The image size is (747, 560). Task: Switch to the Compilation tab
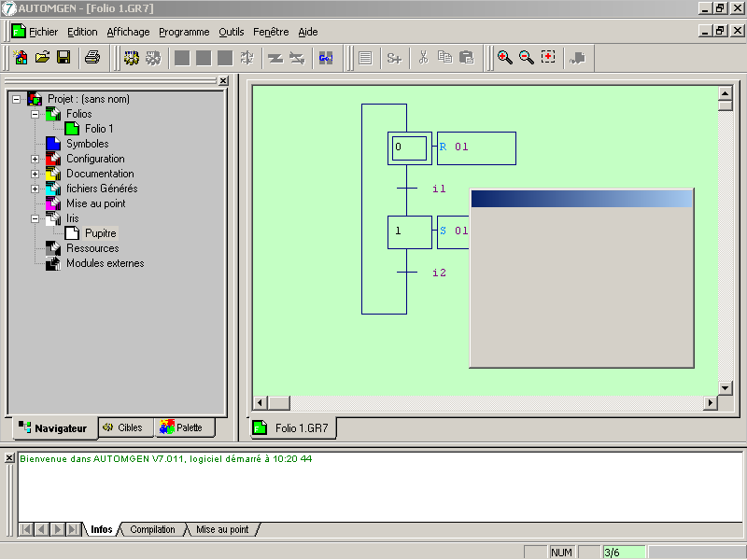152,529
